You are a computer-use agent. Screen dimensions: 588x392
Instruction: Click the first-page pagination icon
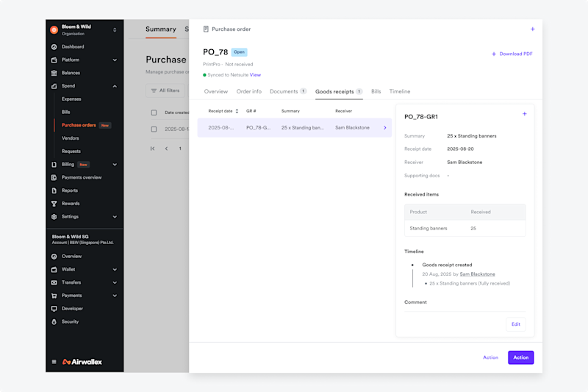(x=153, y=149)
